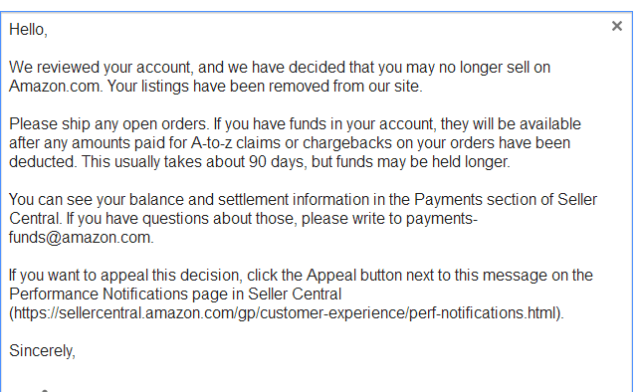Click the "Hello," greeting line

pos(28,30)
